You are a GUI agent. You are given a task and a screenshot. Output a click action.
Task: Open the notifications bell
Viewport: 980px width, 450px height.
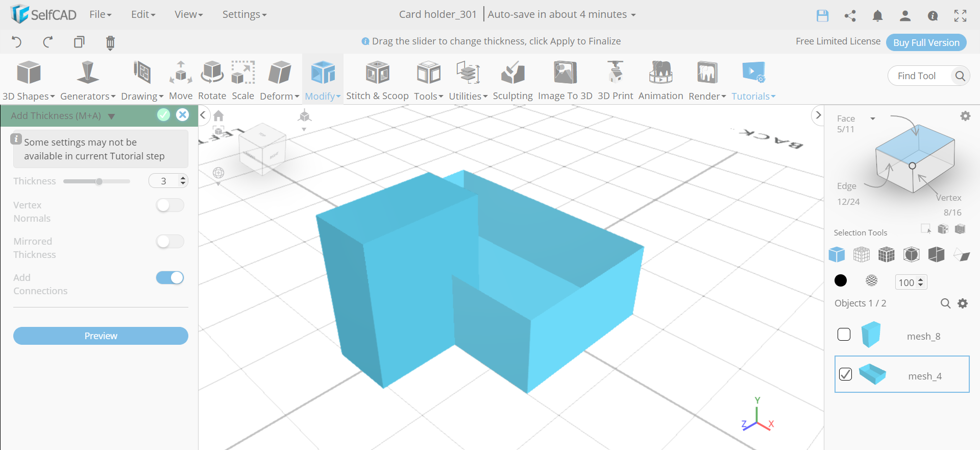(x=877, y=16)
